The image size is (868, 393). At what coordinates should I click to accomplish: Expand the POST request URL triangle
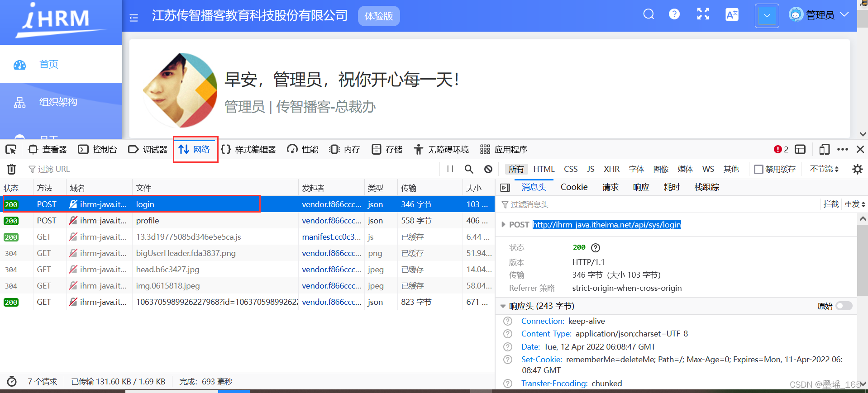[503, 224]
